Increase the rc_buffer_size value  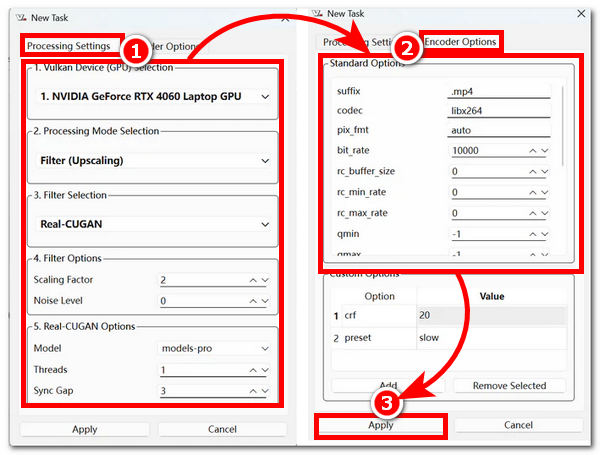tap(533, 172)
